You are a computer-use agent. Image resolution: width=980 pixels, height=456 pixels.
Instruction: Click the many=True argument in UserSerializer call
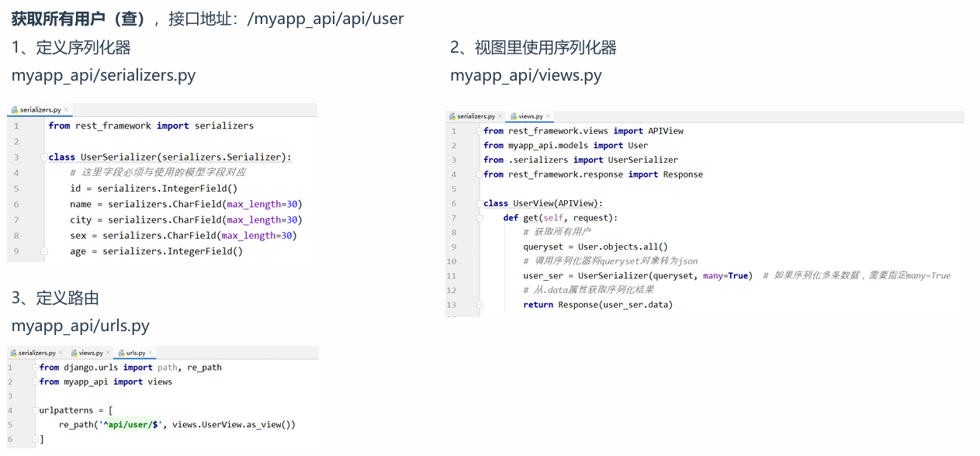[x=725, y=276]
